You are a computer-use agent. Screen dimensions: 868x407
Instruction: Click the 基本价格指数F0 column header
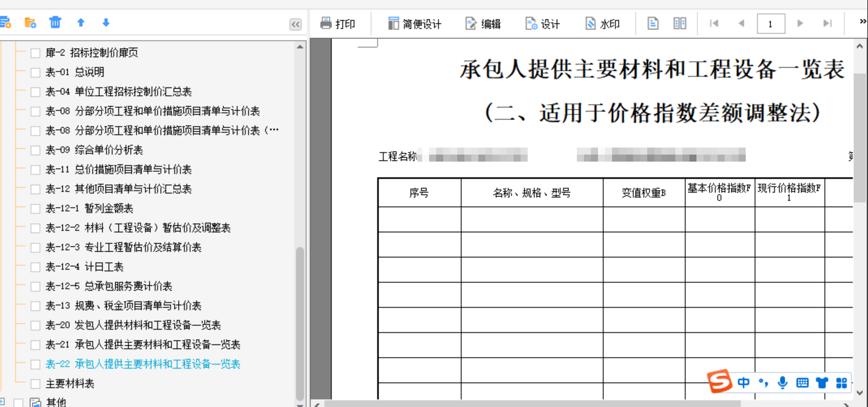coord(720,192)
